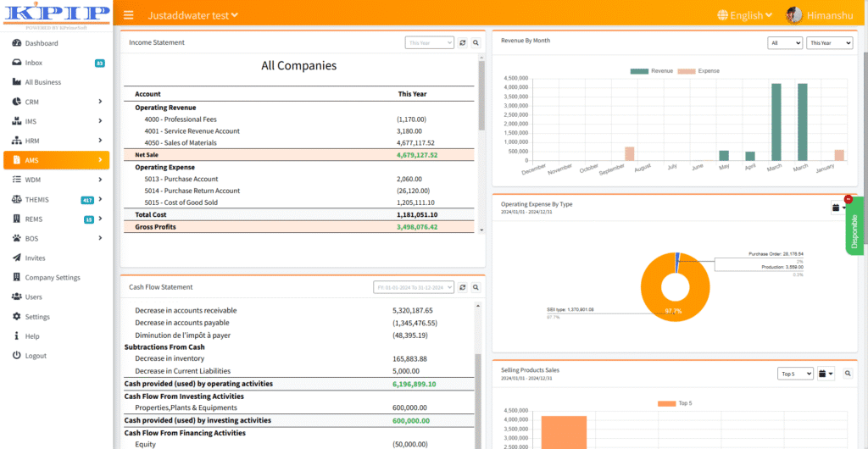The width and height of the screenshot is (868, 449).
Task: Open the Income Statement 'This Year' dropdown
Action: (430, 42)
